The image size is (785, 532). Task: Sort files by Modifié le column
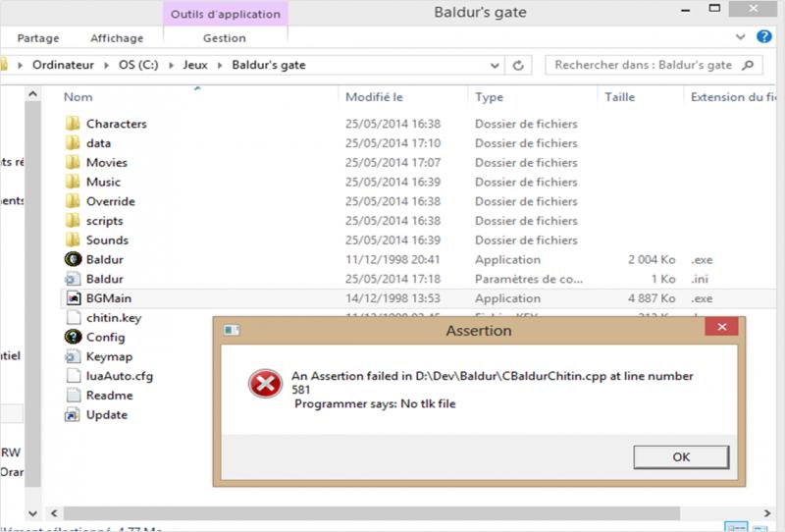374,97
